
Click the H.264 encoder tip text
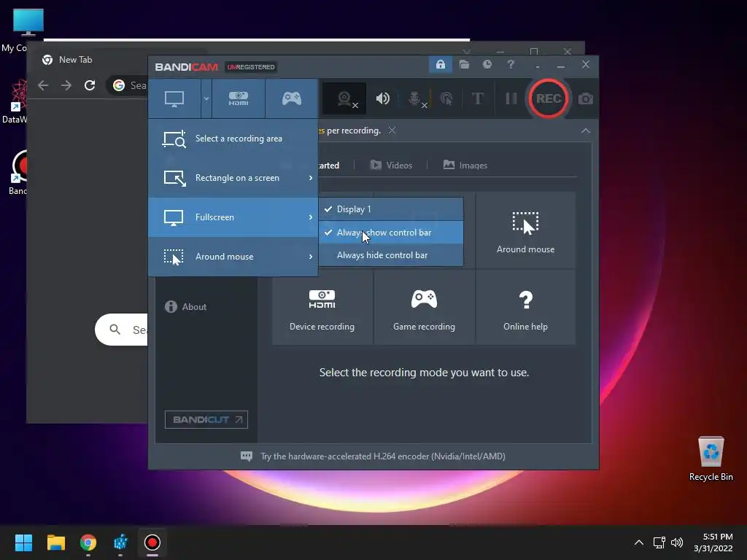tap(382, 456)
